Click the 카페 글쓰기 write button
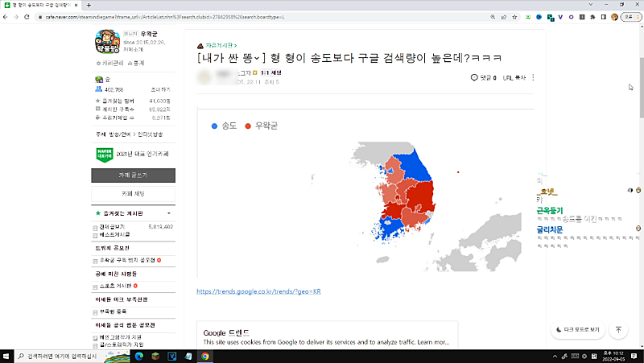The image size is (644, 363). (133, 175)
